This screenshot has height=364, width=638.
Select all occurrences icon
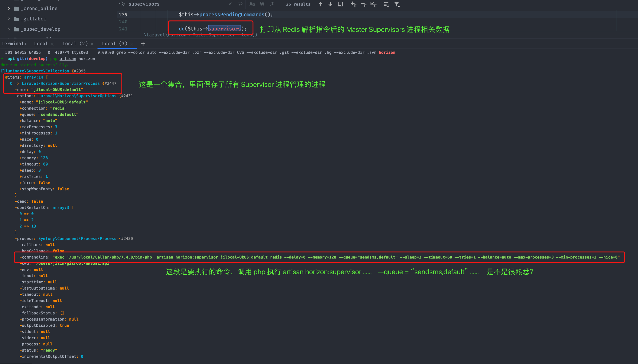(373, 4)
